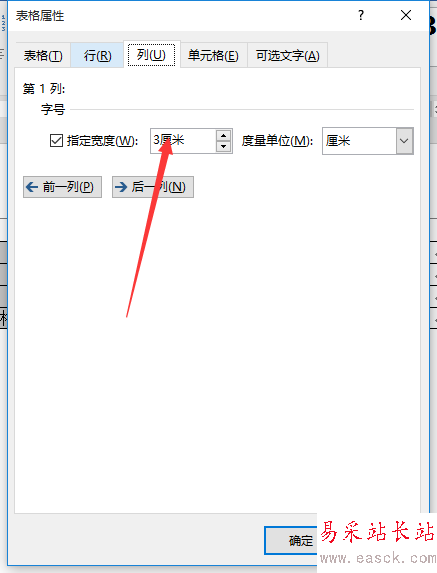The height and width of the screenshot is (573, 437).
Task: Open the 单元格(E) tab
Action: [x=213, y=56]
